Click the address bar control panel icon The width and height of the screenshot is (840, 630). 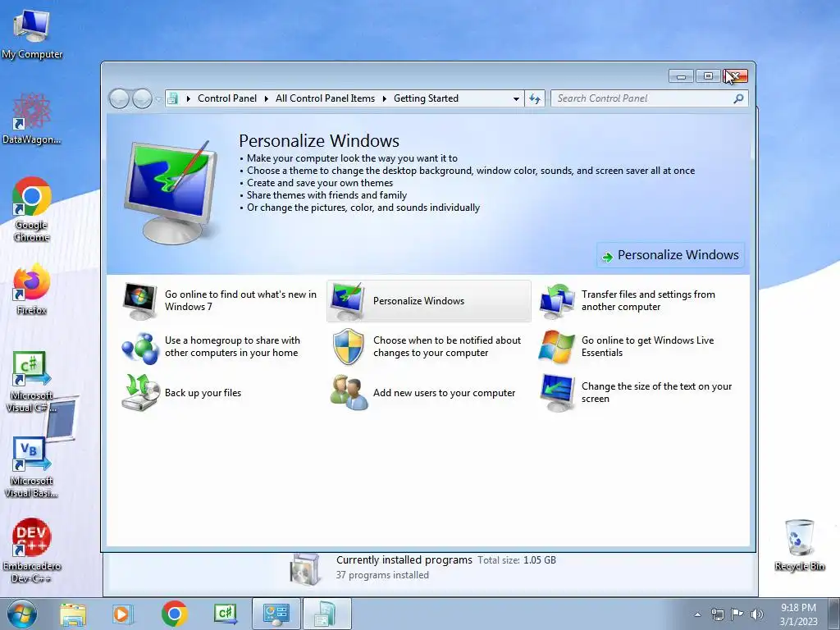(172, 98)
